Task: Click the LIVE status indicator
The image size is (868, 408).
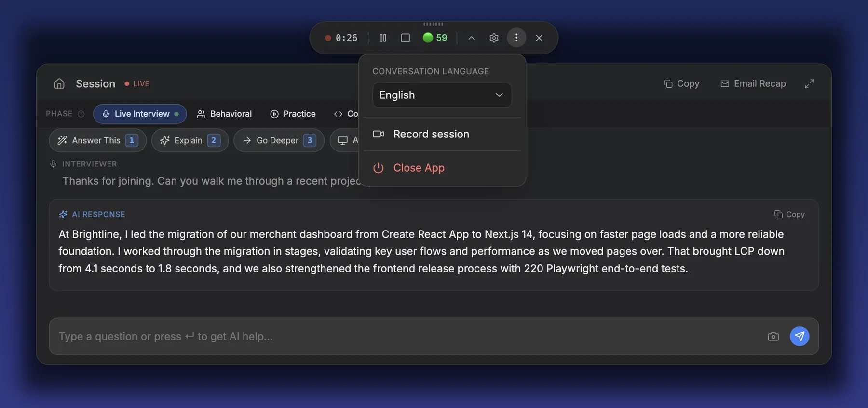Action: pyautogui.click(x=137, y=83)
